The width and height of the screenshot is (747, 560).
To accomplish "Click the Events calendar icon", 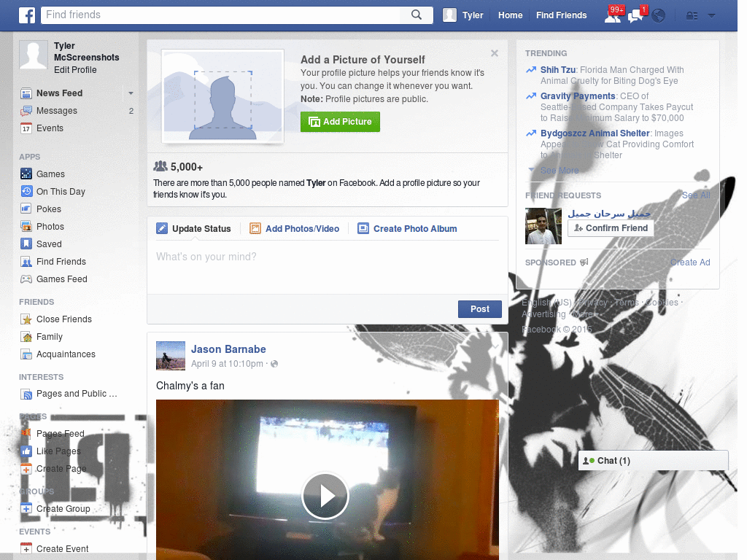I will (x=26, y=128).
